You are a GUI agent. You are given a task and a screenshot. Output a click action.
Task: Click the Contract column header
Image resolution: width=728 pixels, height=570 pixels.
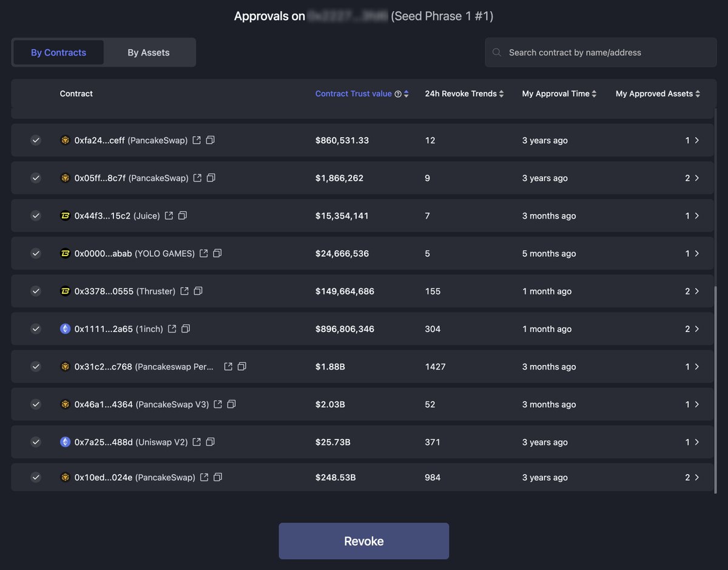point(76,94)
